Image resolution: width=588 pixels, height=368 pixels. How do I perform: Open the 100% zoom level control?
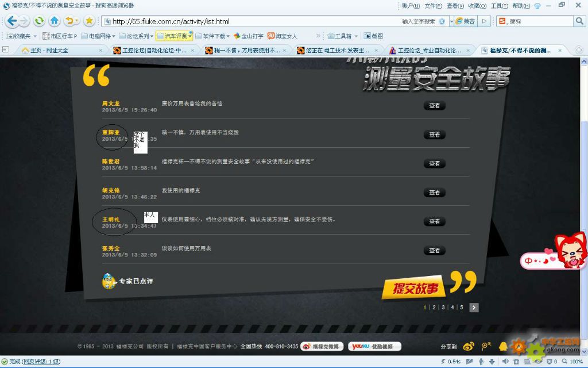(572, 362)
